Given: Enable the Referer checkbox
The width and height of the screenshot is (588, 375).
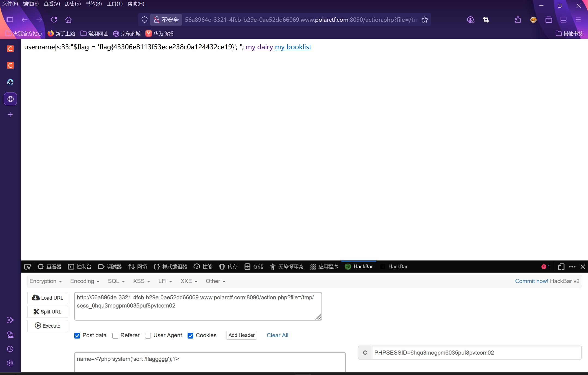Looking at the screenshot, I should 115,336.
